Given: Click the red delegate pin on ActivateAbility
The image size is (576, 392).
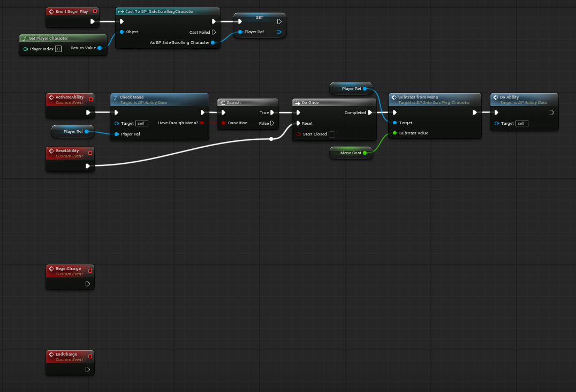Looking at the screenshot, I should coord(90,100).
